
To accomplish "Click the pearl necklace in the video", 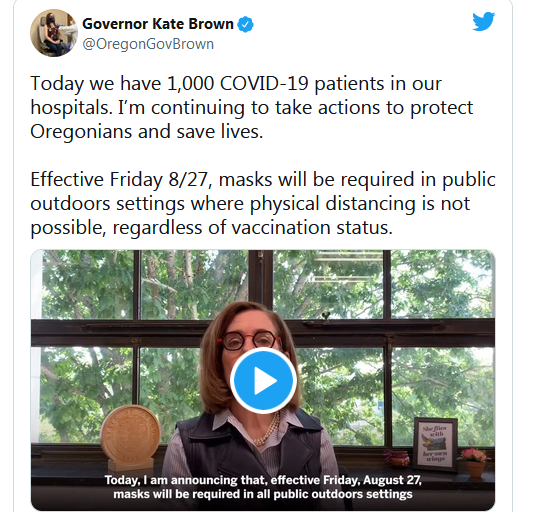I will [x=269, y=429].
